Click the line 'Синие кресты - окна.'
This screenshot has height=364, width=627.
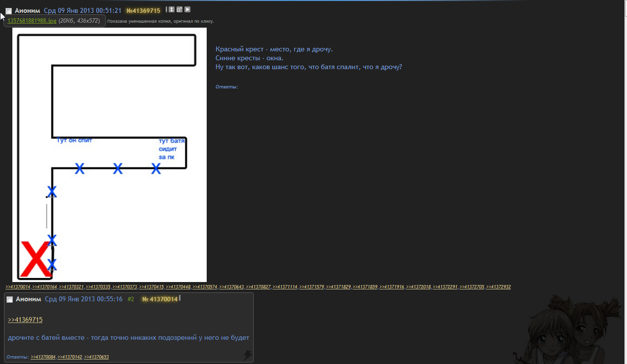250,58
